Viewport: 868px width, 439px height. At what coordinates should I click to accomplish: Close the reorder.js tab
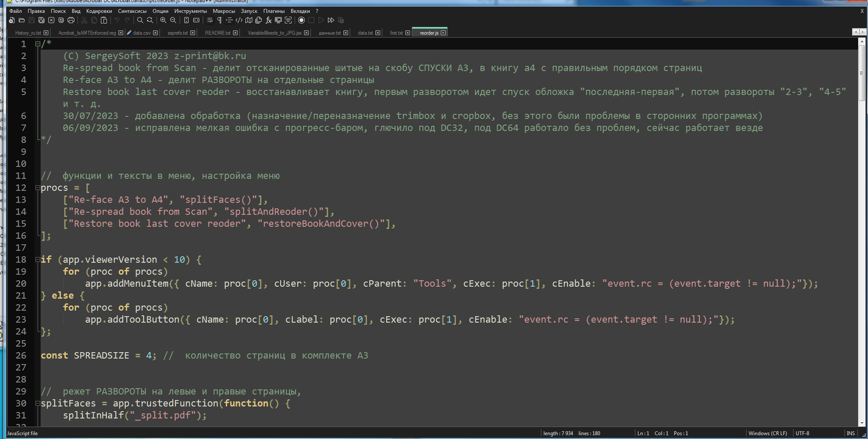[443, 33]
